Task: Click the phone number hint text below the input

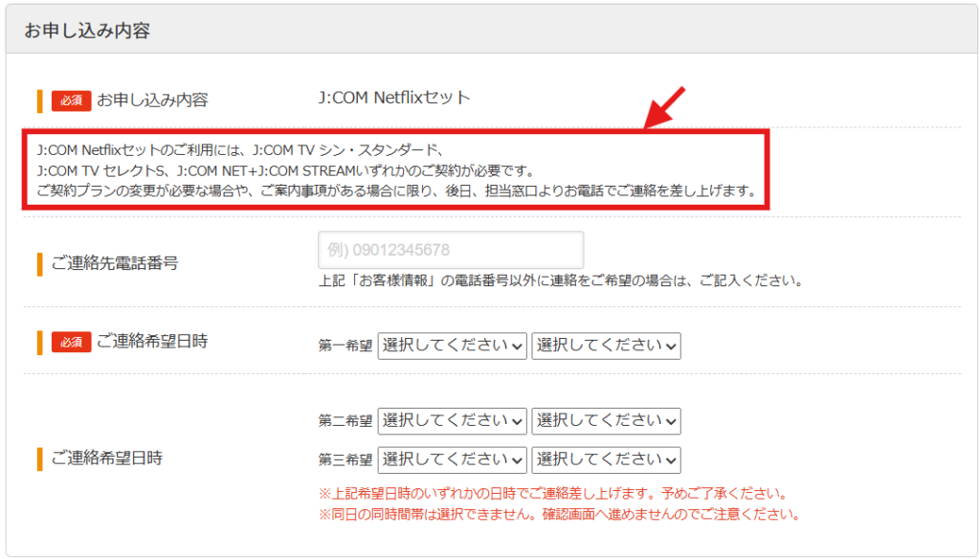Action: click(561, 280)
